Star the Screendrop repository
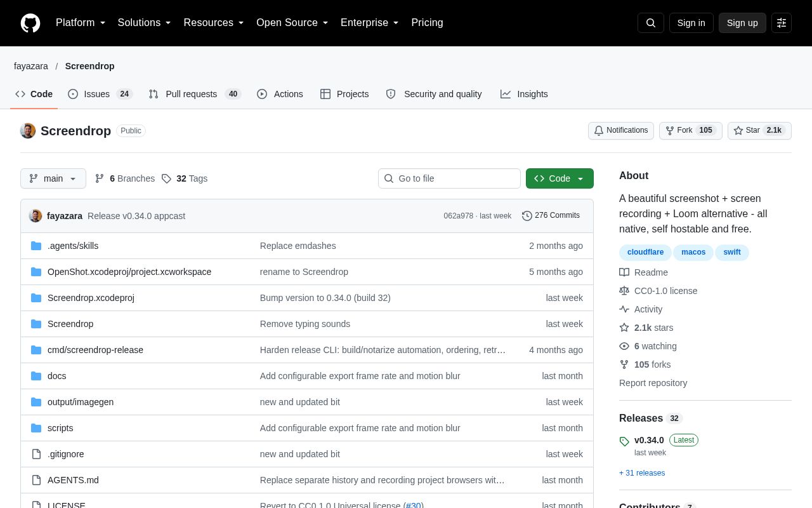Image resolution: width=812 pixels, height=508 pixels. pyautogui.click(x=759, y=131)
